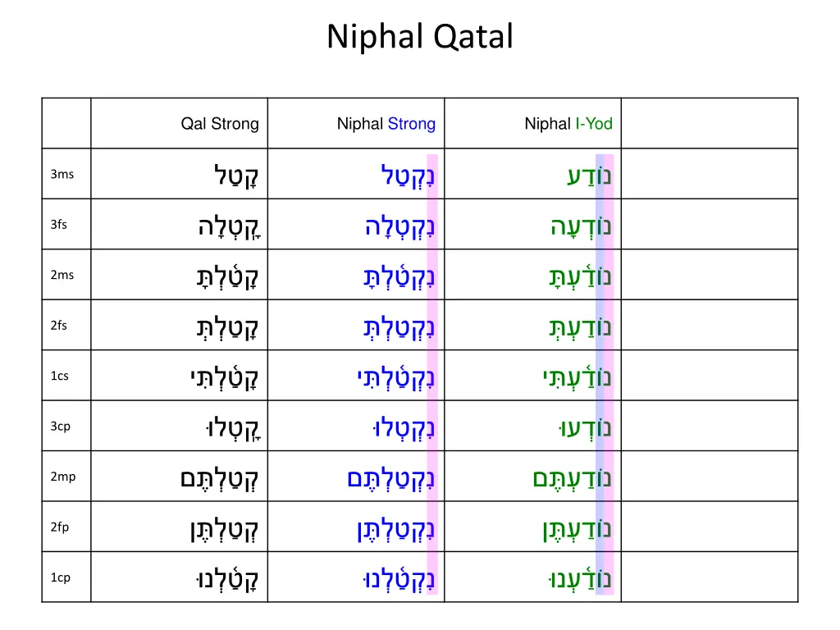Image resolution: width=840 pixels, height=630 pixels.
Task: Select the Qal Strong 2mp Hebrew form
Action: pos(219,478)
